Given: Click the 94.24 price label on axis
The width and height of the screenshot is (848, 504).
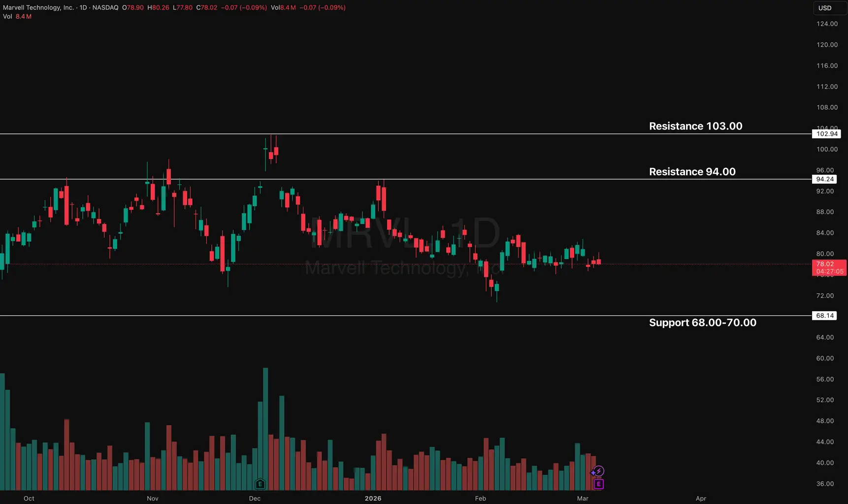Looking at the screenshot, I should (825, 179).
